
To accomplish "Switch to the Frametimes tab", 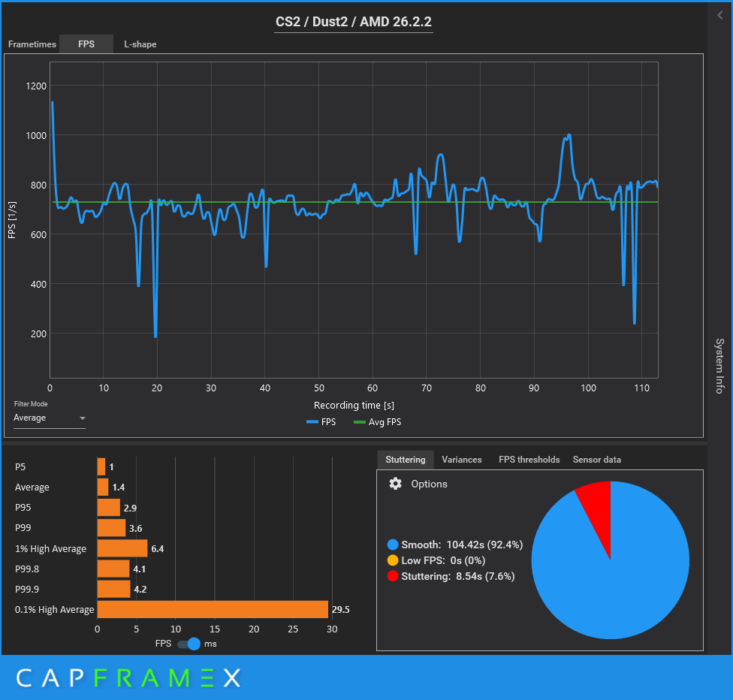I will pos(32,44).
